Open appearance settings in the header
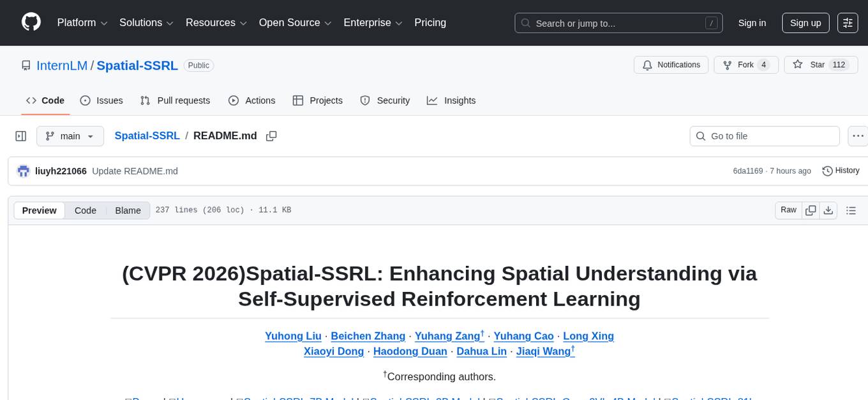Image resolution: width=868 pixels, height=400 pixels. [848, 22]
